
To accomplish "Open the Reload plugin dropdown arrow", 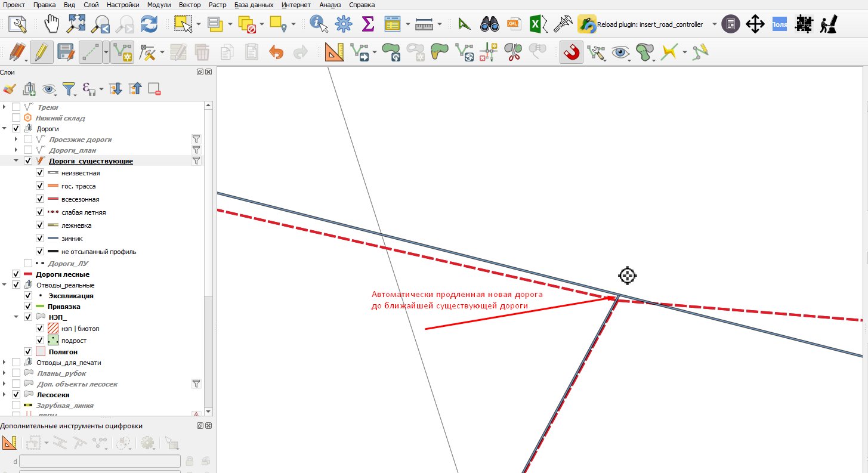I will [x=715, y=25].
